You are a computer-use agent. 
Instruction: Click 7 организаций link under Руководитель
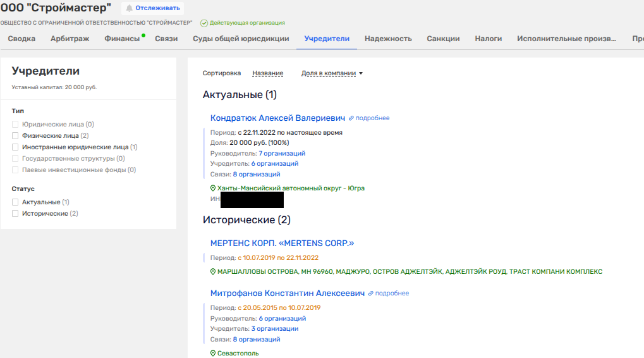282,153
